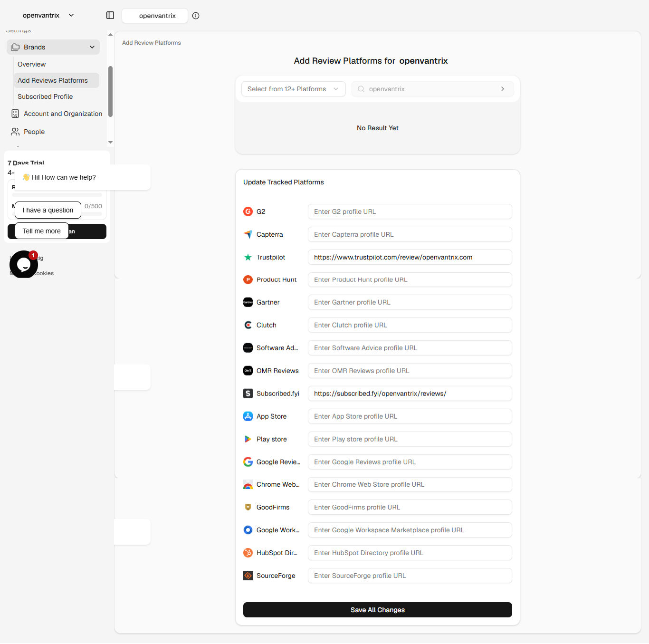
Task: Click the Brands folder icon
Action: tap(15, 47)
